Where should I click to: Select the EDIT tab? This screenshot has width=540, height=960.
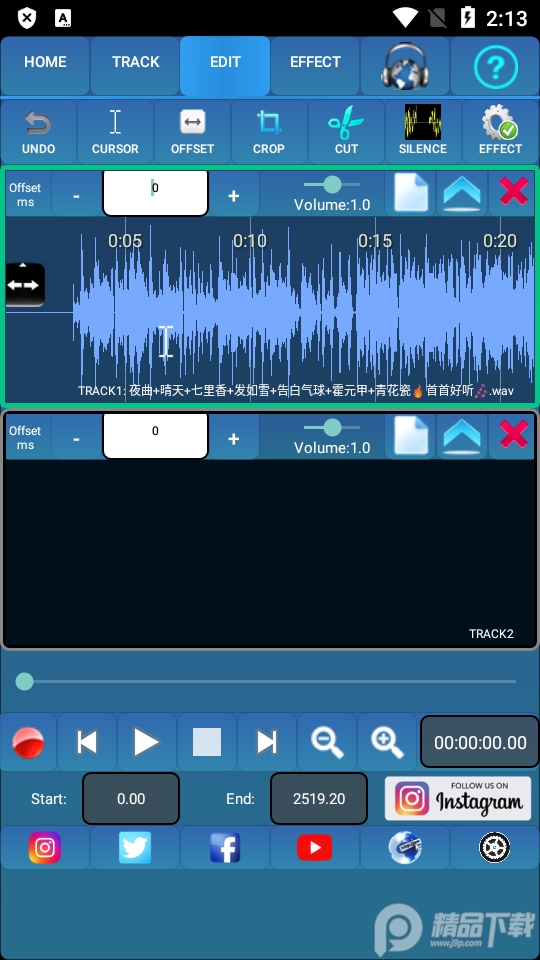pos(225,66)
